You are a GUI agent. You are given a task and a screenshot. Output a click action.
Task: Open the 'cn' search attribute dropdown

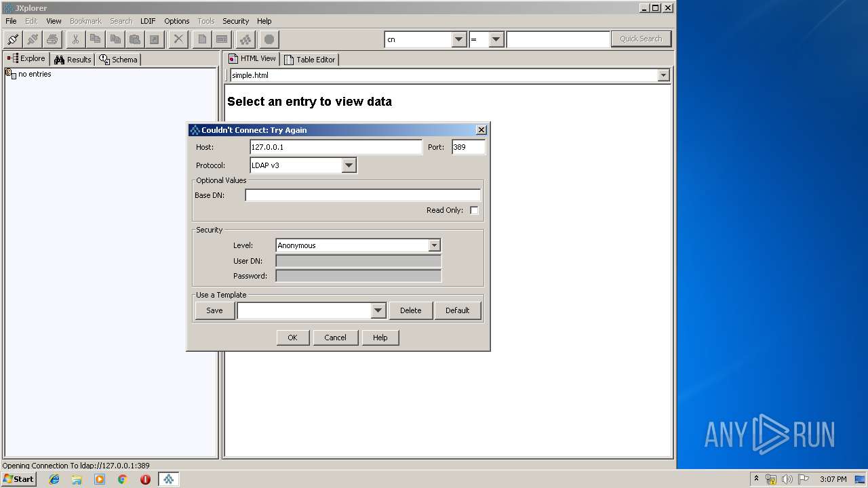click(x=459, y=39)
